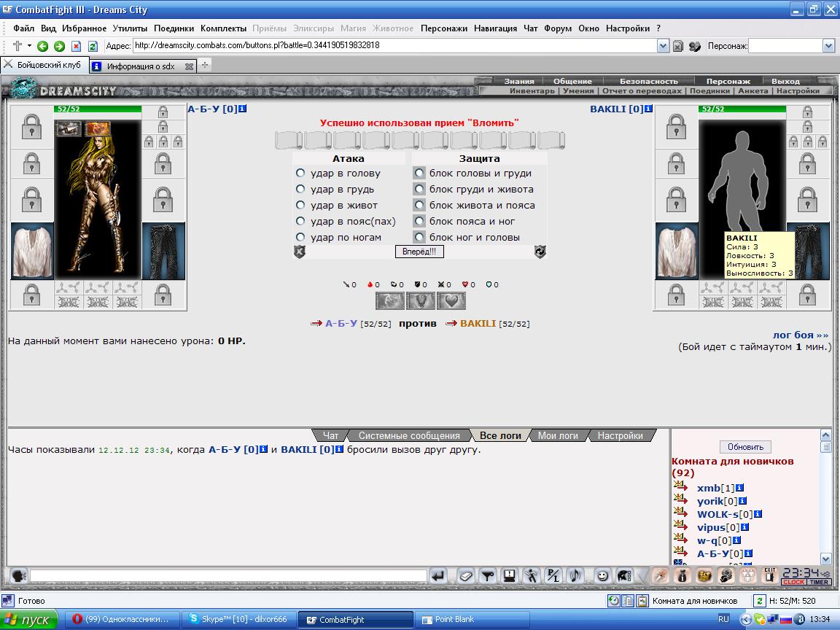Select defense блок головы и груди
This screenshot has height=630, width=840.
(x=419, y=173)
